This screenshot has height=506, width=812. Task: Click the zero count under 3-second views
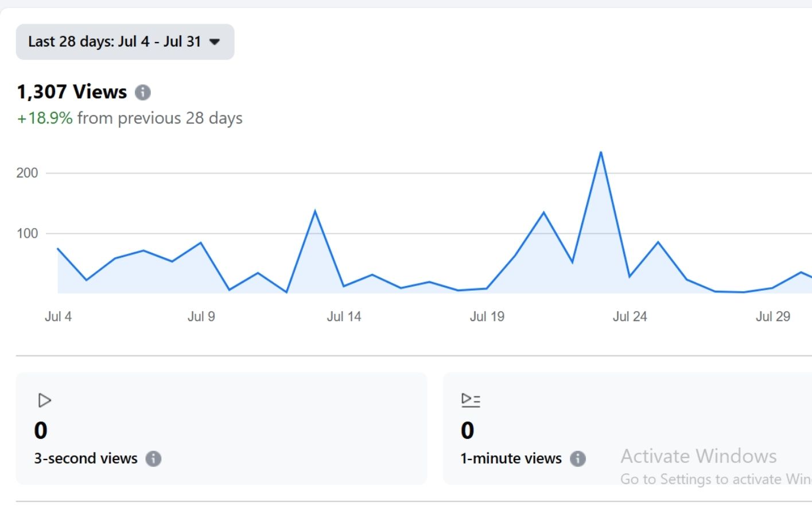pos(41,430)
